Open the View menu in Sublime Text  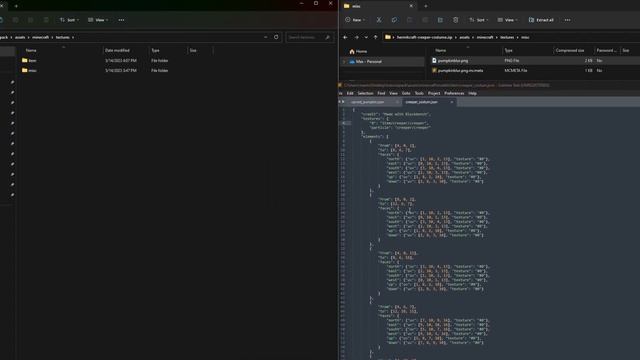(x=393, y=93)
